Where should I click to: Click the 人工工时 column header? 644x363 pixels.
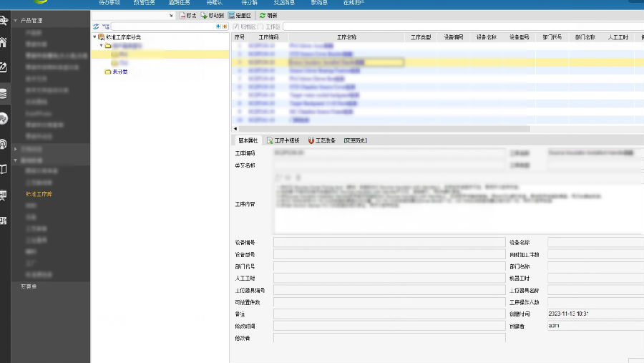point(618,37)
